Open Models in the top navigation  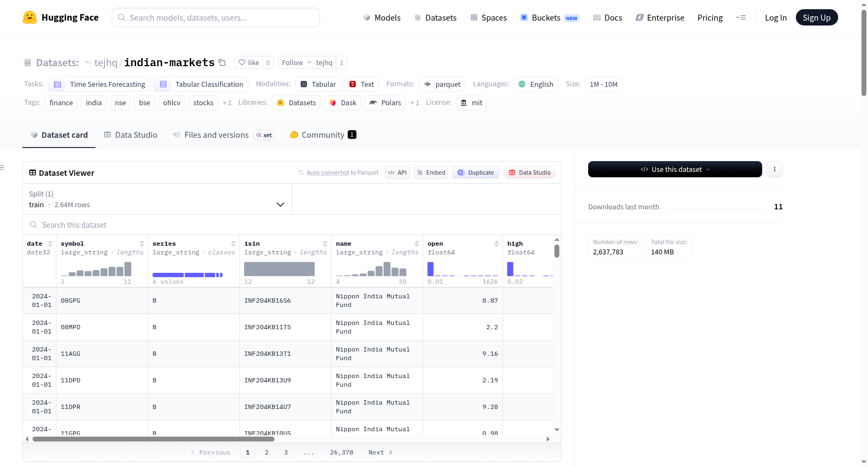click(382, 17)
